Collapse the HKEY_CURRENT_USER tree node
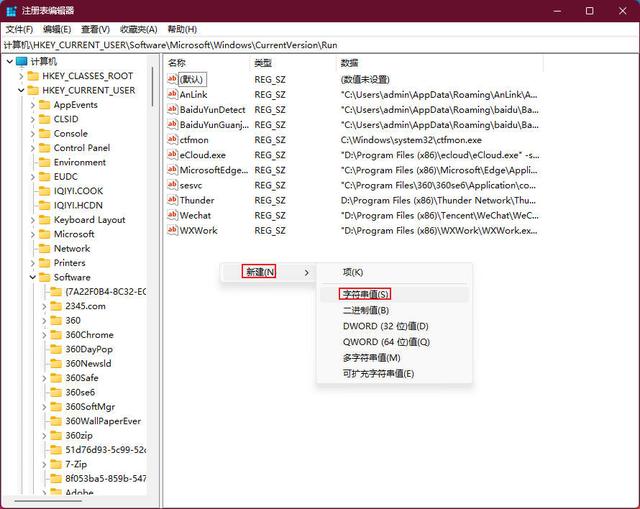Image resolution: width=640 pixels, height=509 pixels. [19, 90]
